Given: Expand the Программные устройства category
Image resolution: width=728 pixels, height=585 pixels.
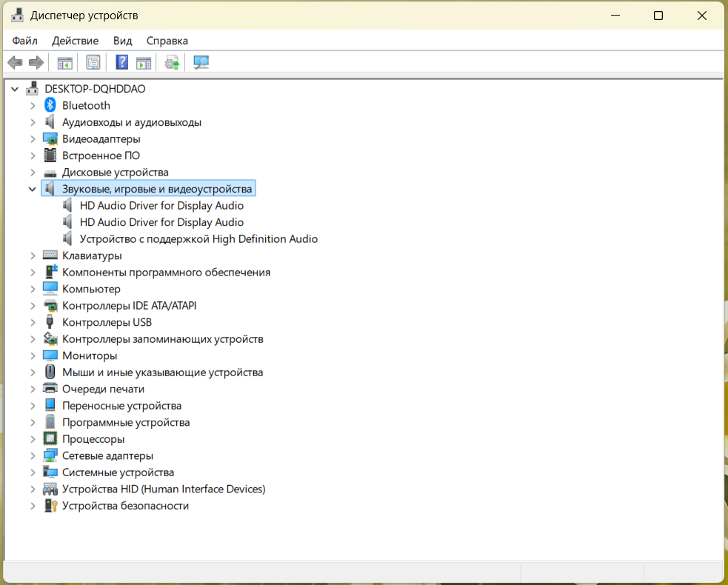Looking at the screenshot, I should (33, 422).
